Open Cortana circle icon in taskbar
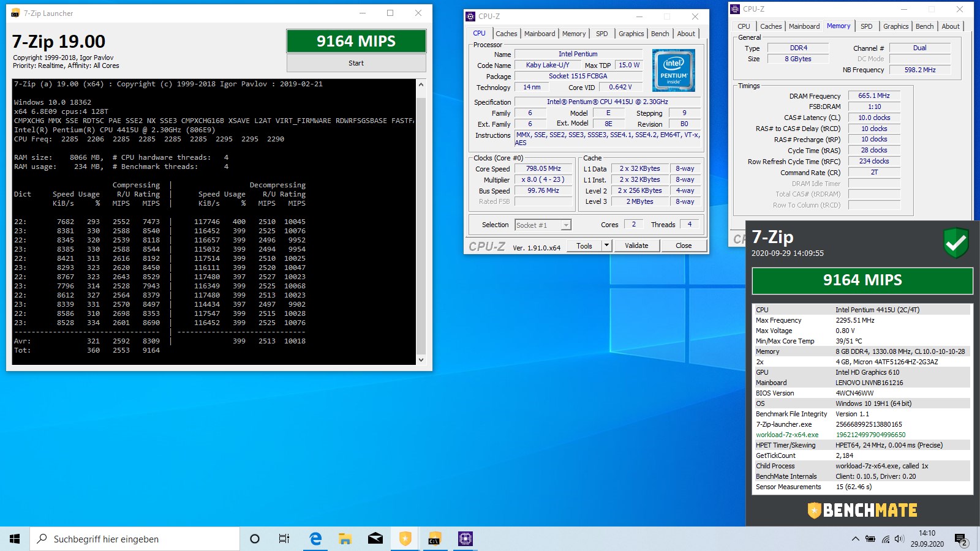Screen dimensions: 980x551 [x=255, y=539]
